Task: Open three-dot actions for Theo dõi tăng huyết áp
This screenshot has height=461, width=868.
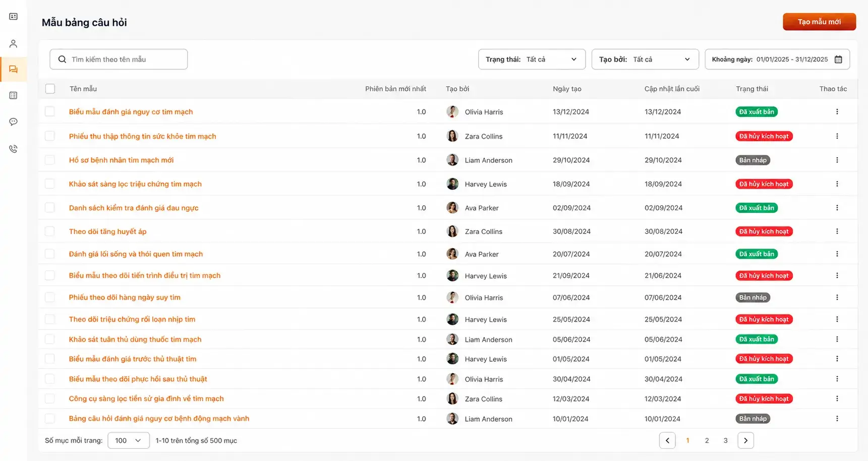Action: click(x=837, y=232)
